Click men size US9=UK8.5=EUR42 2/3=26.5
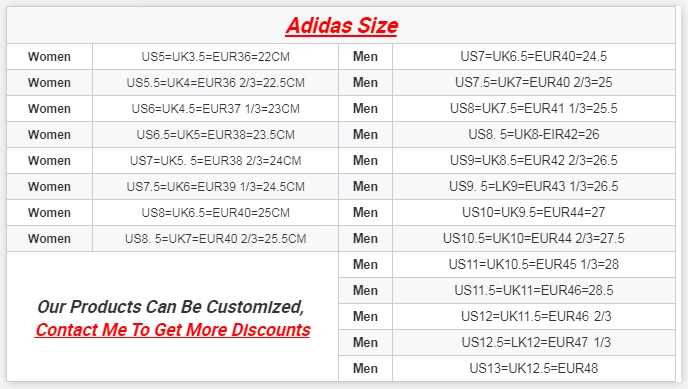The height and width of the screenshot is (389, 688). 534,160
